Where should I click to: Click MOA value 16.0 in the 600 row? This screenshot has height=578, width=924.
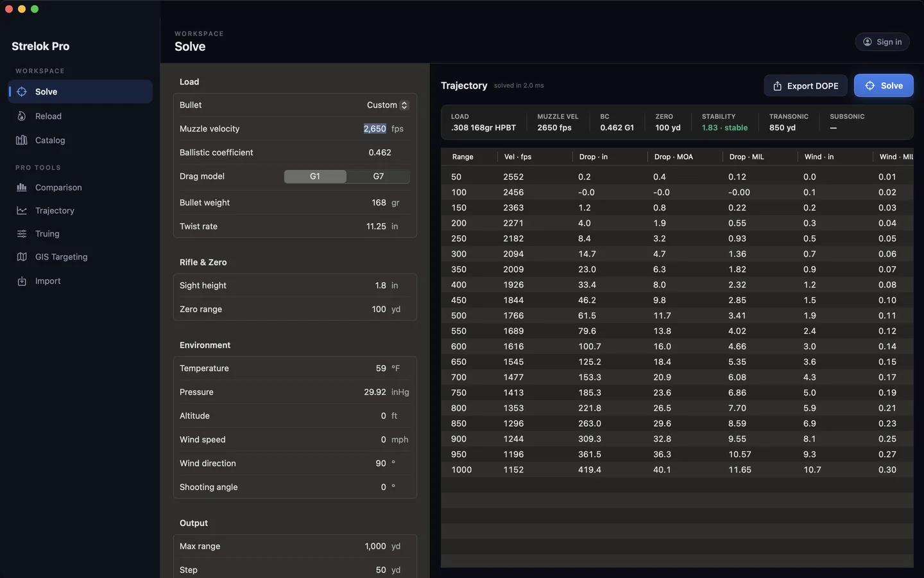662,346
